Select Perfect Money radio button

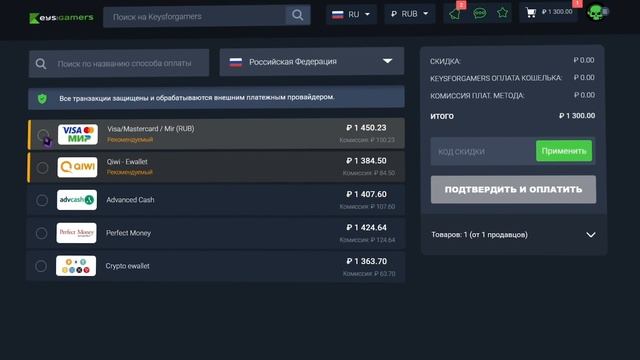pyautogui.click(x=42, y=233)
